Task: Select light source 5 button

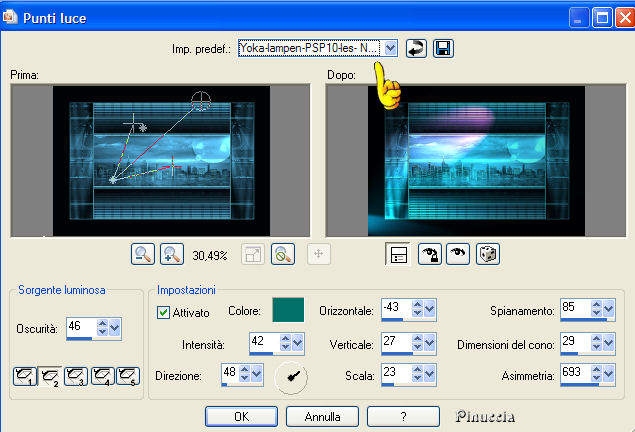Action: [128, 377]
